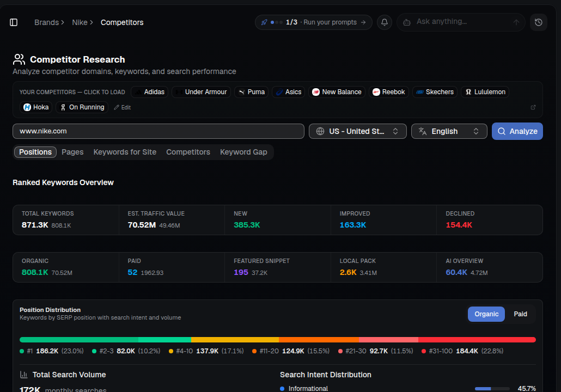The height and width of the screenshot is (392, 561).
Task: Click the Informational intent row
Action: pyautogui.click(x=408, y=388)
